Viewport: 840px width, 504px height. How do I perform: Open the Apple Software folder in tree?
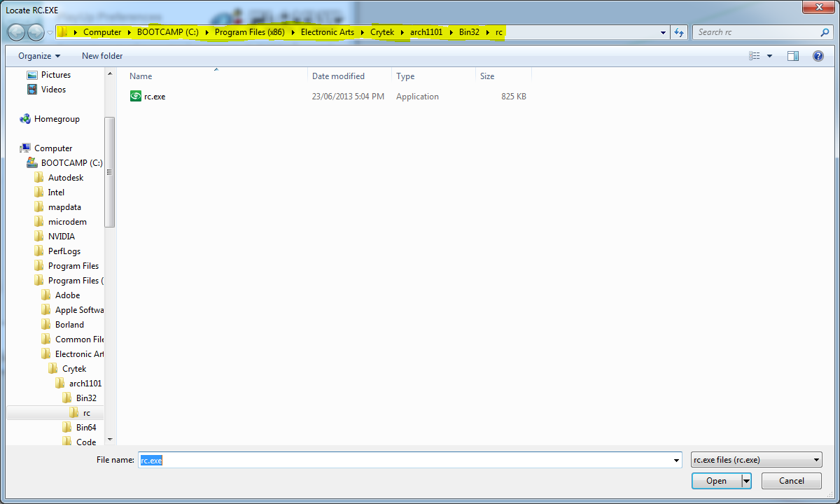79,310
